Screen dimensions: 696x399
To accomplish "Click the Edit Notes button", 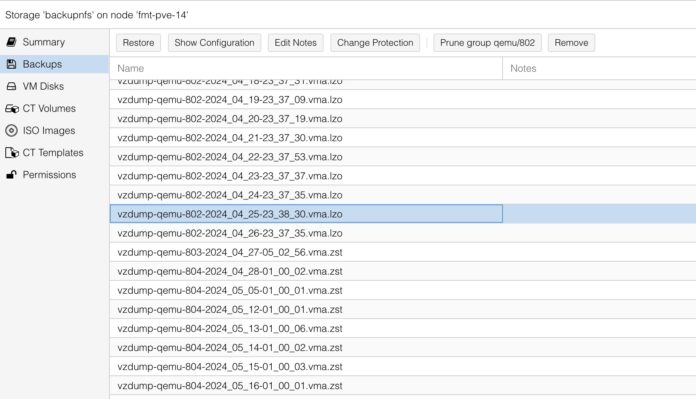I will click(295, 43).
